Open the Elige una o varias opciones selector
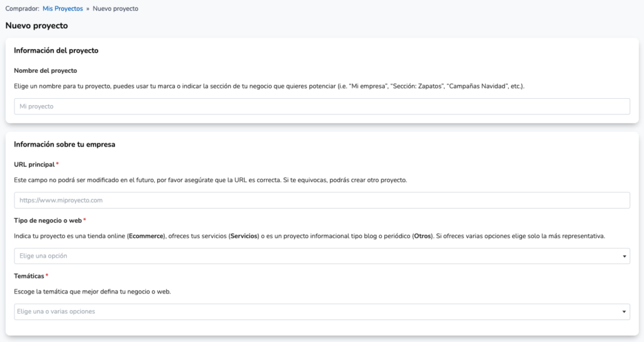The height and width of the screenshot is (342, 644). coord(322,312)
